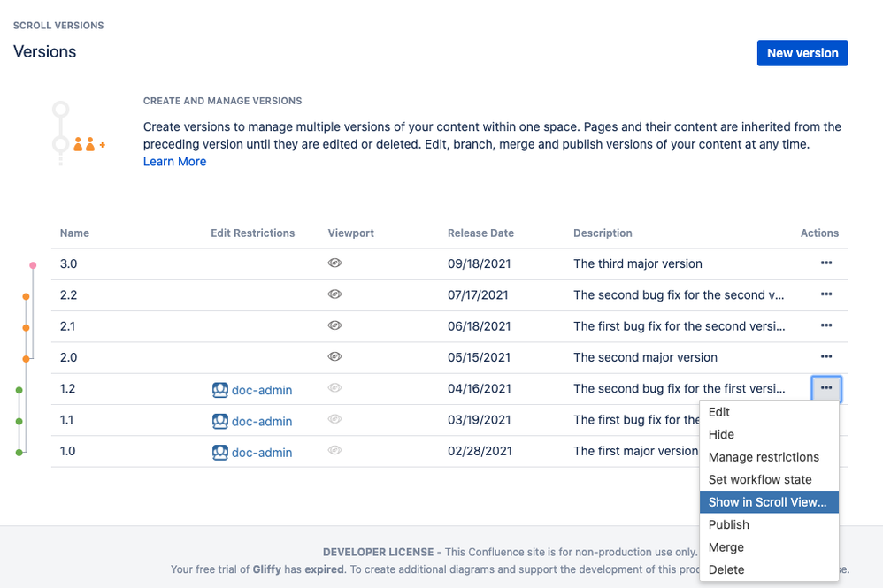Click the actions ellipsis icon for version 2.1
This screenshot has height=588, width=883.
pos(825,326)
